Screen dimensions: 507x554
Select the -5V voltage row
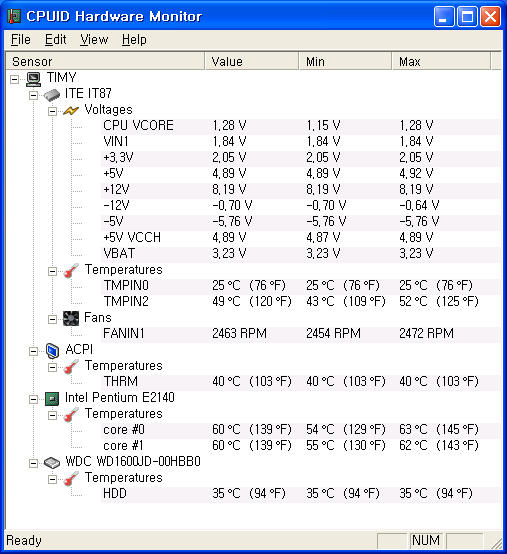(x=301, y=222)
